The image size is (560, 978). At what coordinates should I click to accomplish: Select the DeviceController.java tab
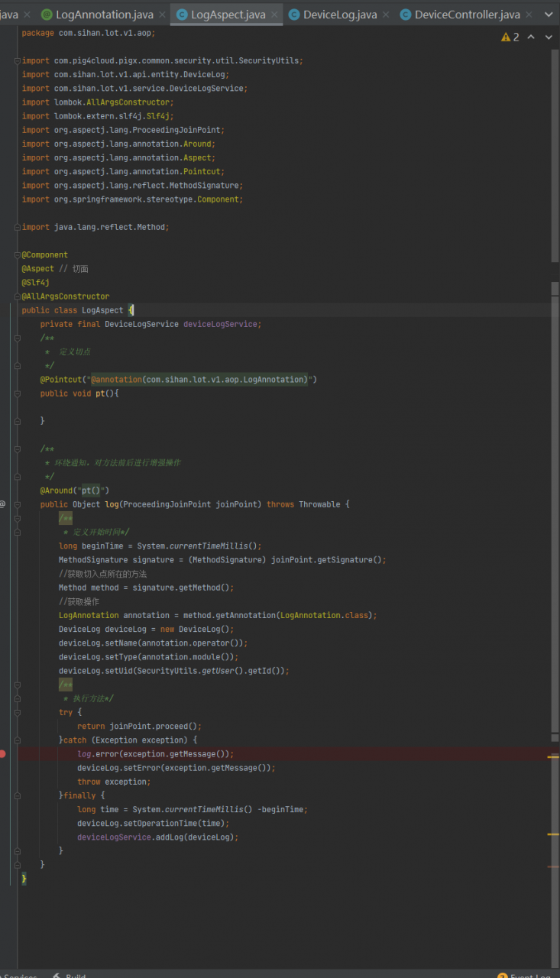467,15
